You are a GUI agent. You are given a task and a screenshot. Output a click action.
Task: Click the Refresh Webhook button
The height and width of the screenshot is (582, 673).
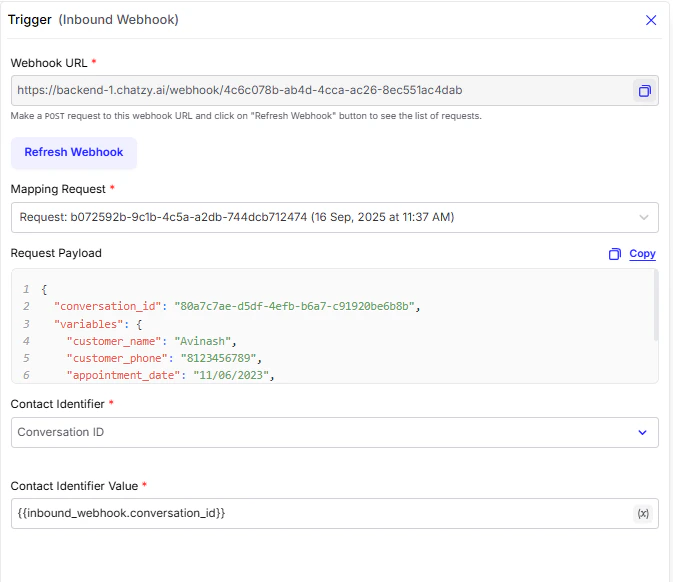(x=74, y=152)
